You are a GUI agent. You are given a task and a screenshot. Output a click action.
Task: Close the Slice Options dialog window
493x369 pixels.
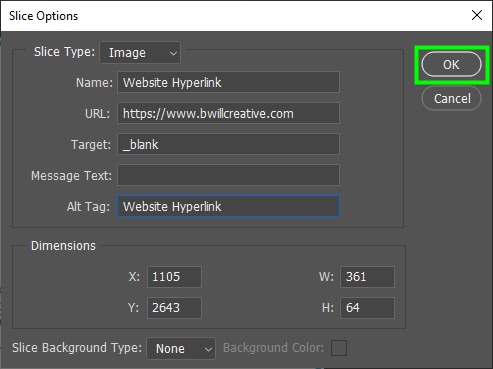[477, 15]
